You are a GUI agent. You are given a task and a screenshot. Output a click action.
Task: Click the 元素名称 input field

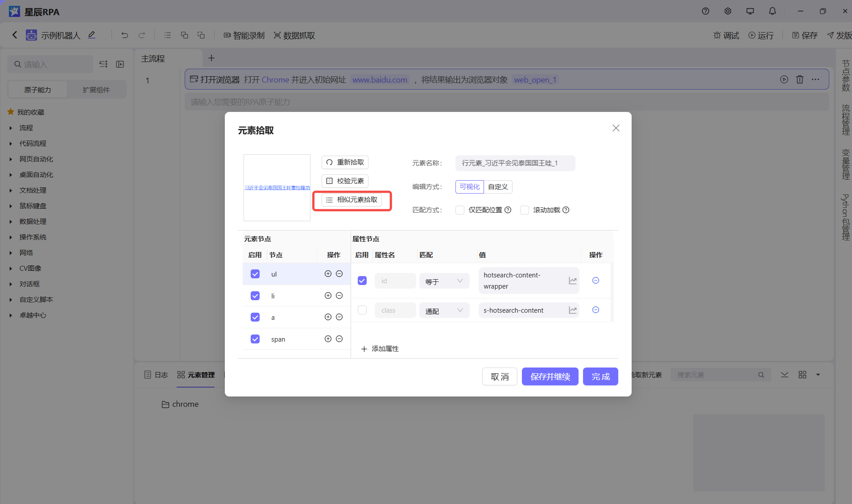click(x=515, y=163)
